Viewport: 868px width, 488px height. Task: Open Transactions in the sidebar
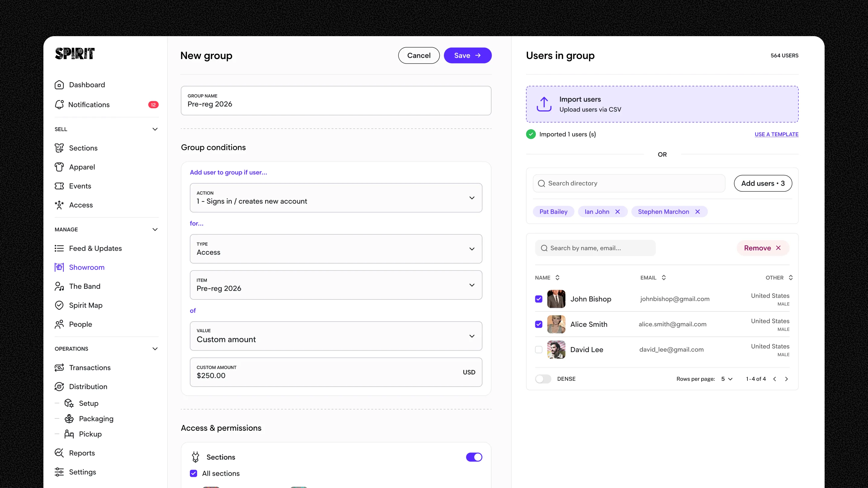coord(90,368)
